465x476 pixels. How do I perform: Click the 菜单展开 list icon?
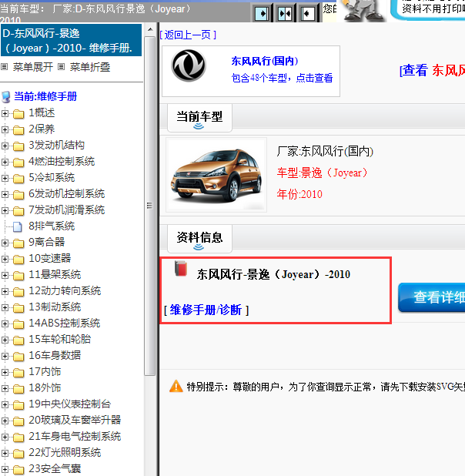pyautogui.click(x=5, y=66)
